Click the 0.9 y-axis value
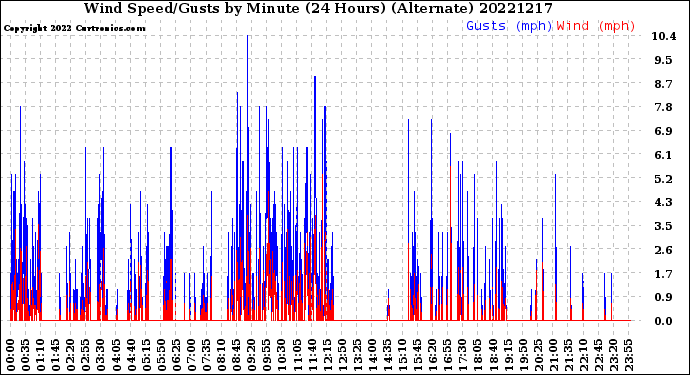Viewport: 690px width, 375px height. click(x=664, y=298)
